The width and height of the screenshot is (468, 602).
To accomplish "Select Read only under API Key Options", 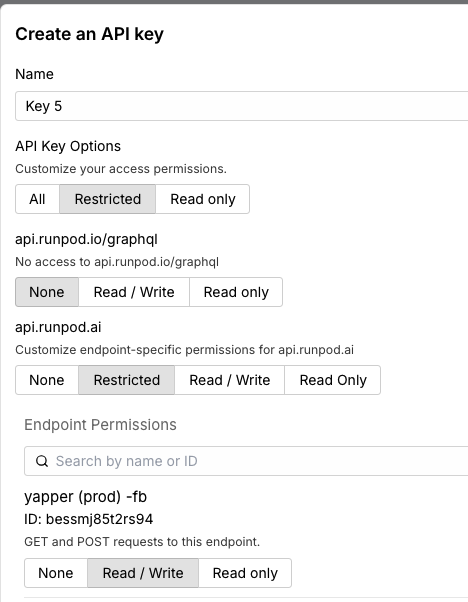I will (x=203, y=199).
